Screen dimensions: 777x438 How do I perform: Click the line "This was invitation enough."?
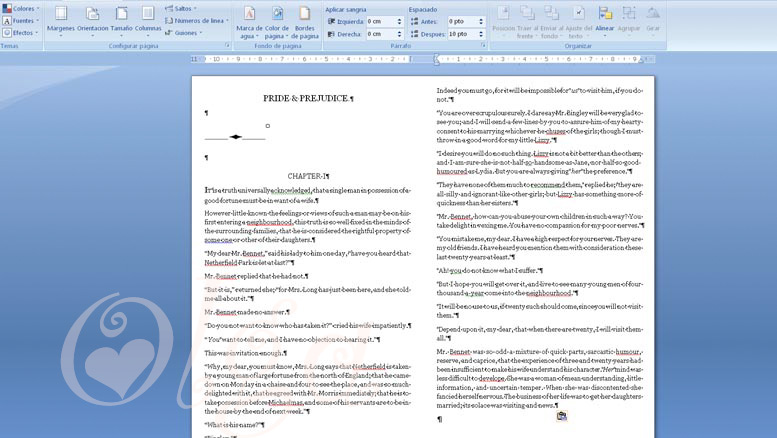[x=245, y=353]
